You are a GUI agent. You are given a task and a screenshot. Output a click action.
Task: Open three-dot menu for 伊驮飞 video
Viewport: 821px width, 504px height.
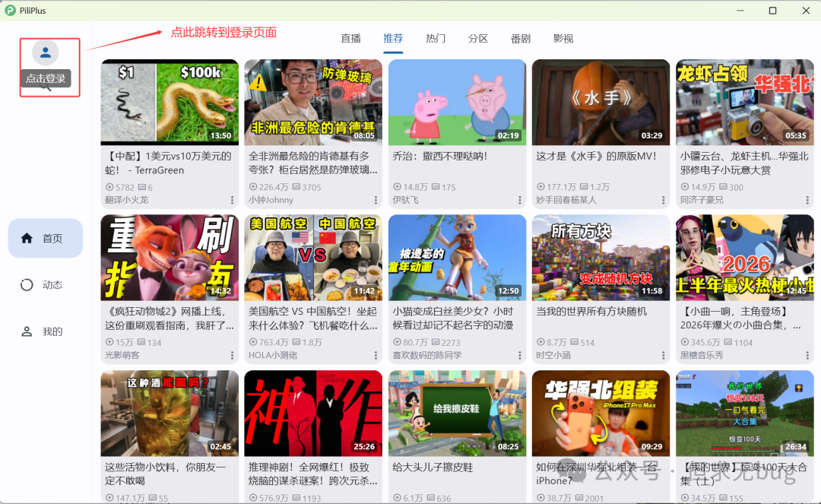pyautogui.click(x=520, y=200)
